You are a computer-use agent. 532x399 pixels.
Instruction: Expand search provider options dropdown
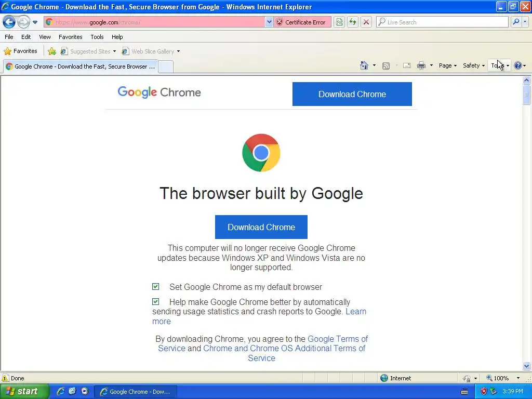click(x=525, y=22)
